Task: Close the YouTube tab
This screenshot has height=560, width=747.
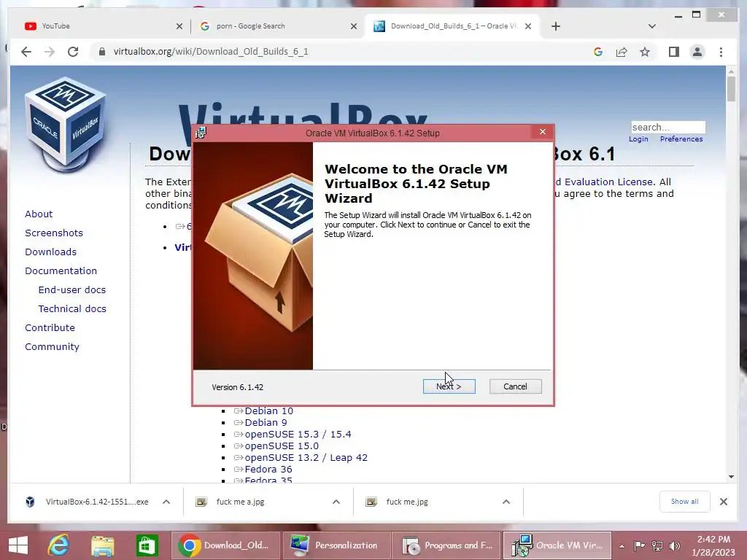Action: (179, 26)
